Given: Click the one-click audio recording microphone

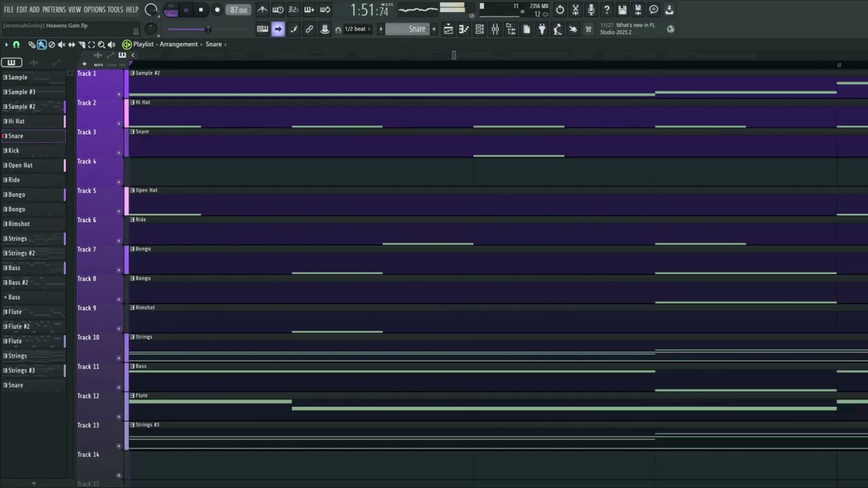Looking at the screenshot, I should click(591, 9).
